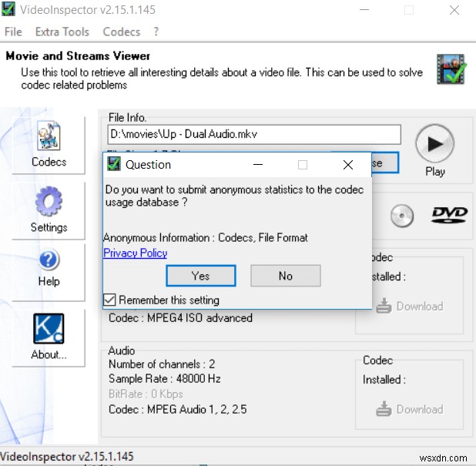Select 'Codec : MPEG Audio 1, 2, 2.5' text

coord(178,409)
